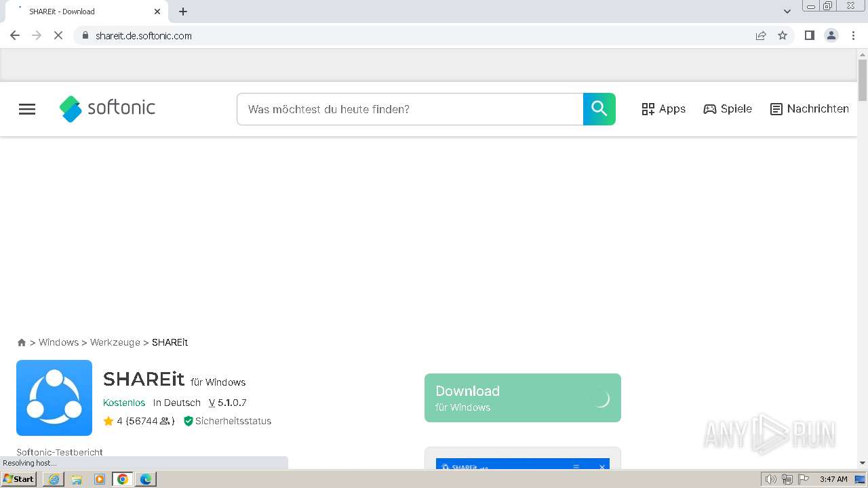Viewport: 868px width, 488px height.
Task: Open the Windows Start menu
Action: click(x=19, y=479)
